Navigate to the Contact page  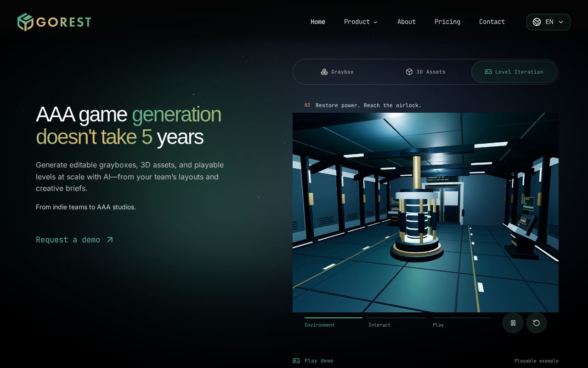(x=492, y=22)
